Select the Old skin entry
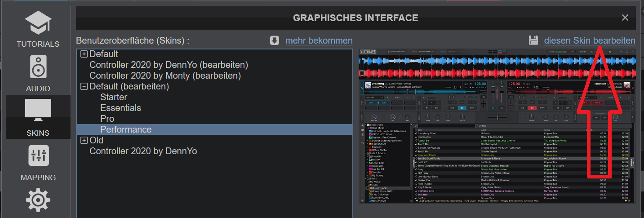The image size is (644, 218). [96, 140]
